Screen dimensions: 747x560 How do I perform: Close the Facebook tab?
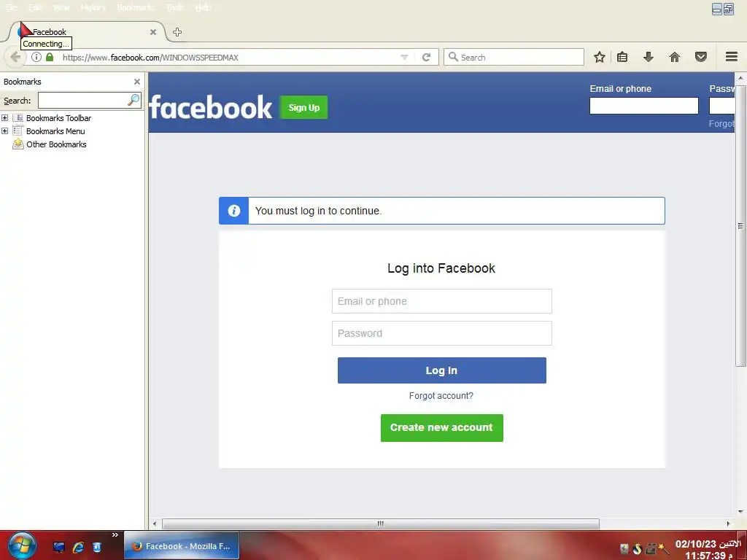click(x=153, y=32)
